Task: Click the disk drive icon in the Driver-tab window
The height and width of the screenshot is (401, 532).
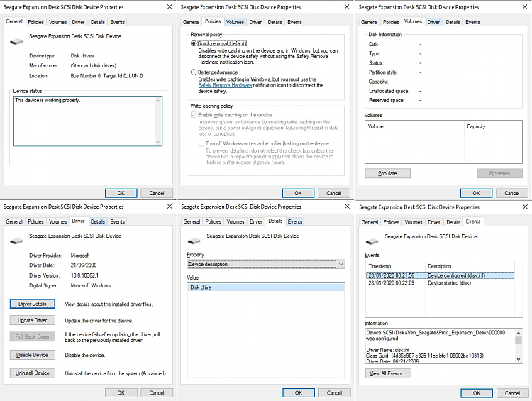Action: (x=16, y=241)
